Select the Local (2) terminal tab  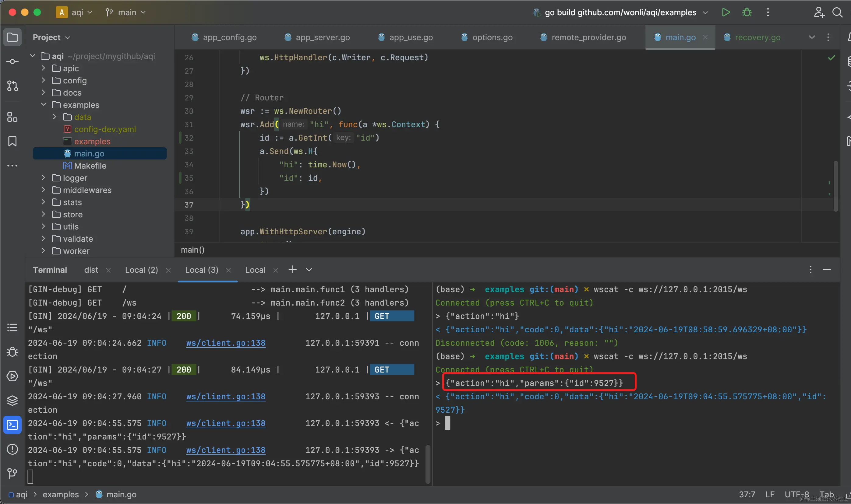point(141,270)
